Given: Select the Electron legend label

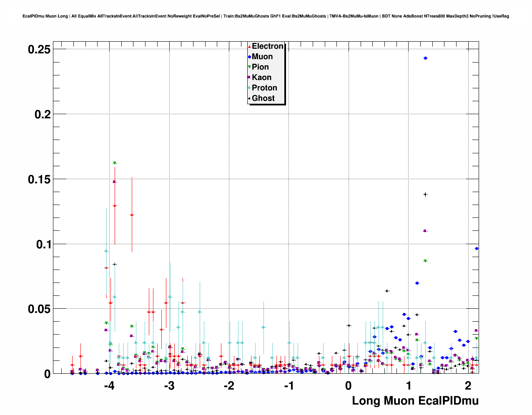Looking at the screenshot, I should [268, 46].
